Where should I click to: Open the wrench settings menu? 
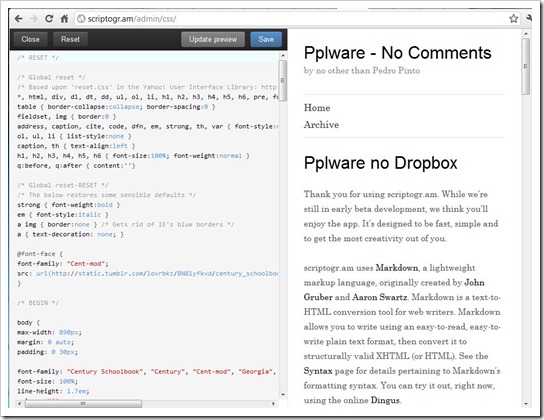pos(529,18)
